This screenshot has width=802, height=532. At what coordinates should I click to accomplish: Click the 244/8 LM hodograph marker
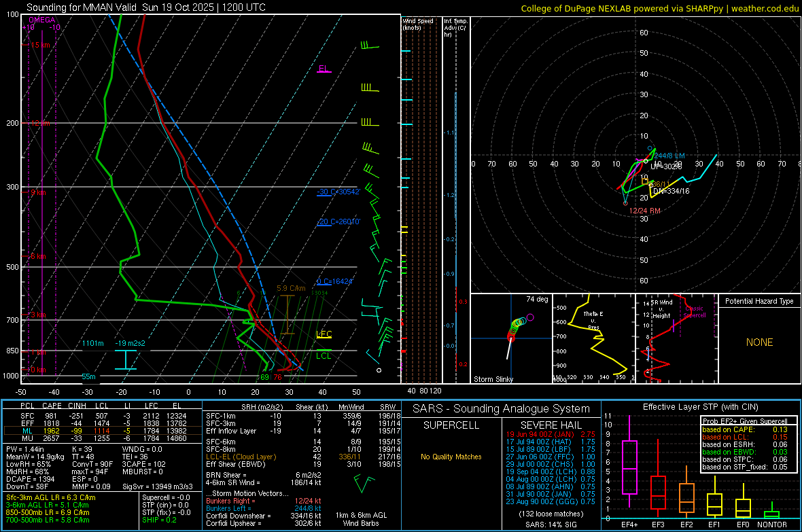click(669, 156)
